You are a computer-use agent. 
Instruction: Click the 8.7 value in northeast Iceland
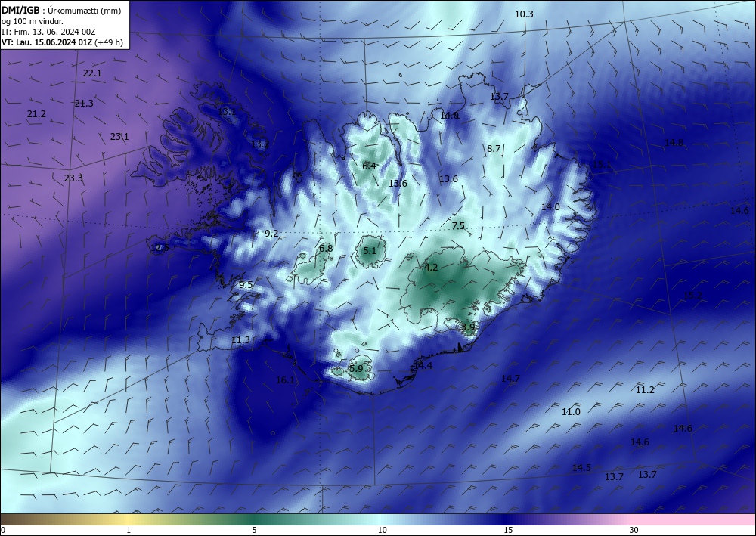coord(494,149)
